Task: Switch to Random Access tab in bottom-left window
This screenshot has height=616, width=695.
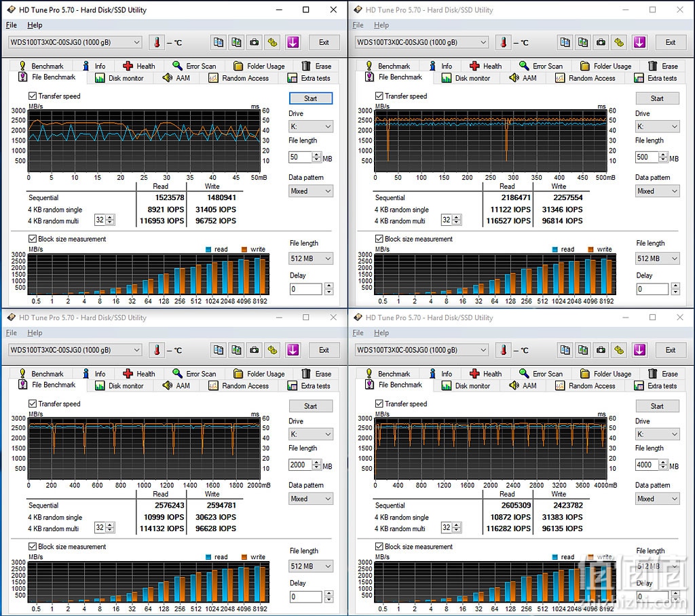Action: pyautogui.click(x=239, y=385)
